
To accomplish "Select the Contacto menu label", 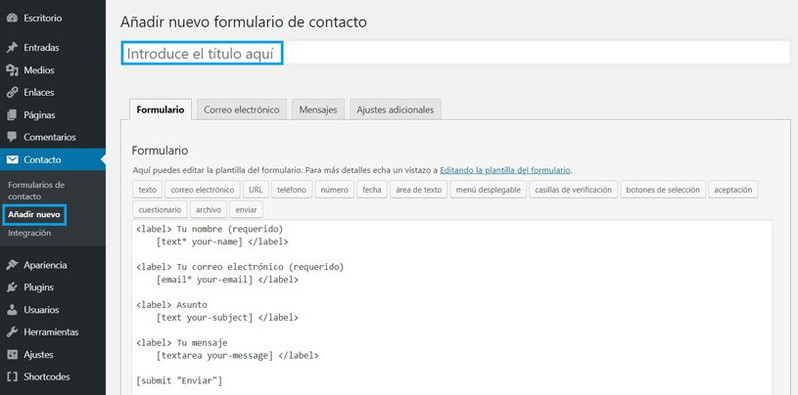I will coord(42,160).
